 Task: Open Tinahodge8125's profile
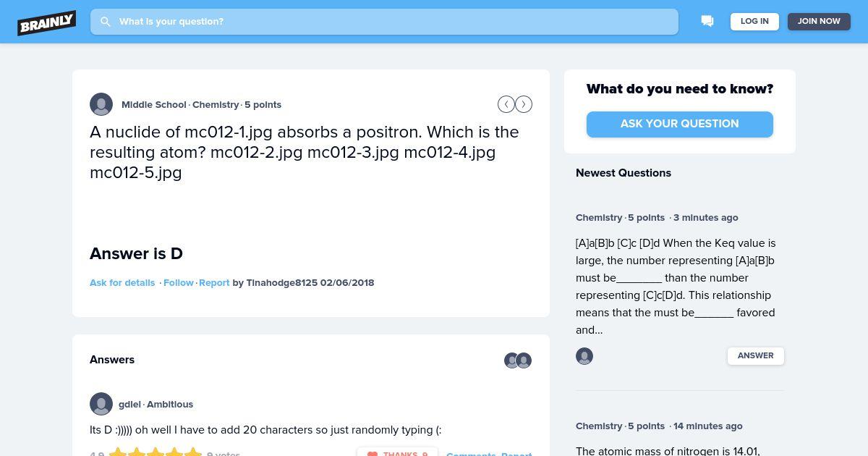click(282, 283)
